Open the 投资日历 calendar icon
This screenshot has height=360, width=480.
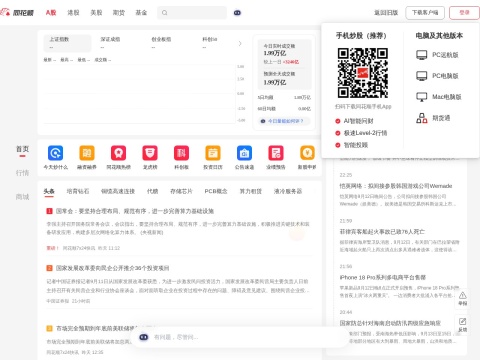coord(213,153)
